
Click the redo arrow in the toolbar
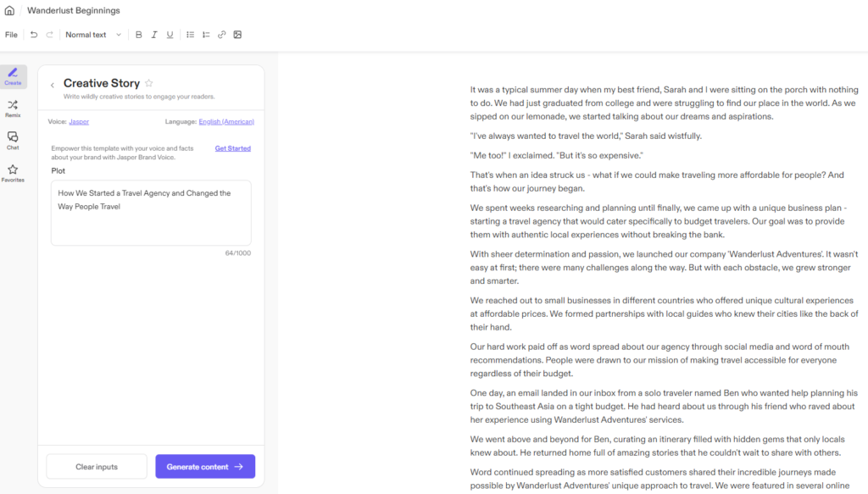(49, 35)
